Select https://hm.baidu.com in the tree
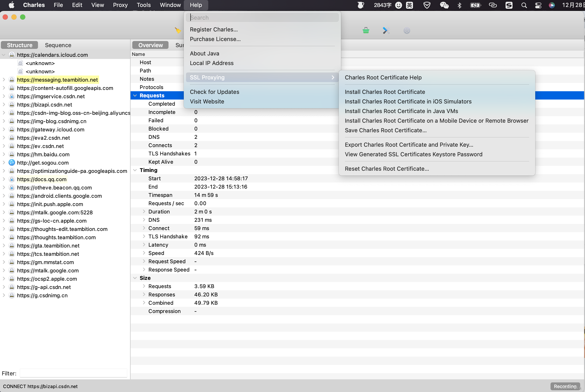Screen dimensions: 585x392 click(43, 154)
